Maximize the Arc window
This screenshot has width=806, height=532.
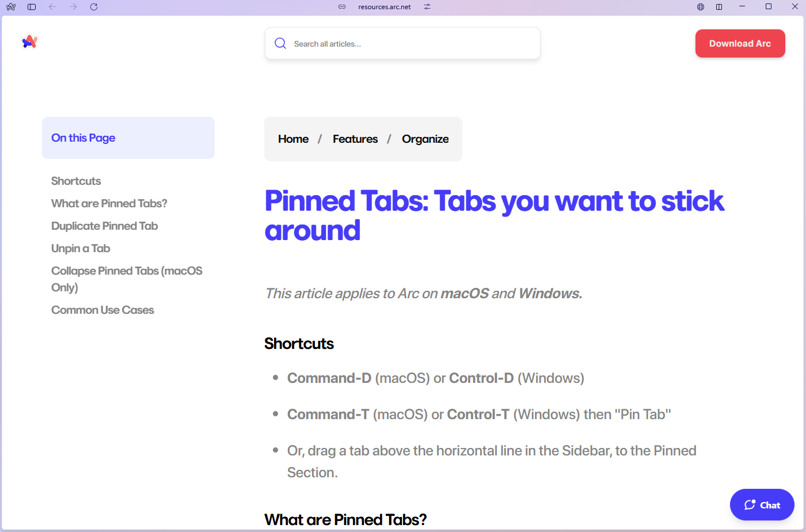[769, 7]
